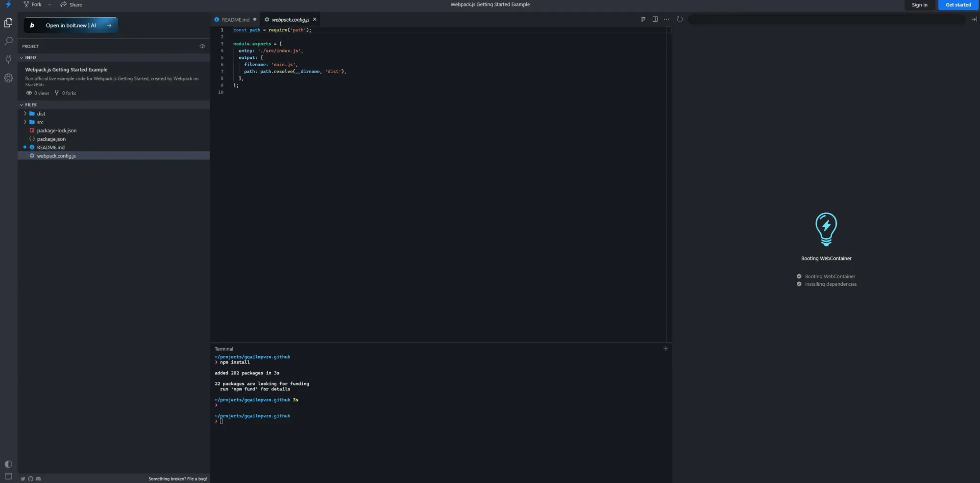Collapse the preview with the arrow icon
This screenshot has height=483, width=980.
[974, 19]
